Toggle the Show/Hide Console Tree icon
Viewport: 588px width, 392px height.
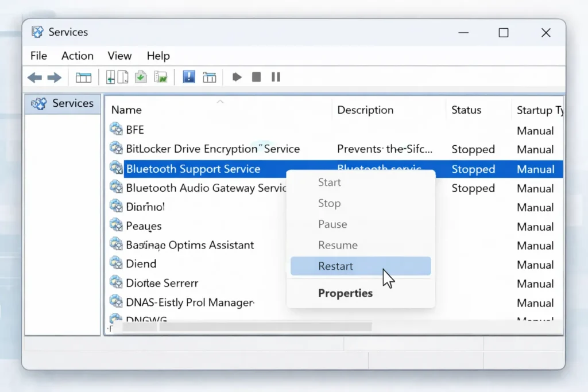pos(83,76)
